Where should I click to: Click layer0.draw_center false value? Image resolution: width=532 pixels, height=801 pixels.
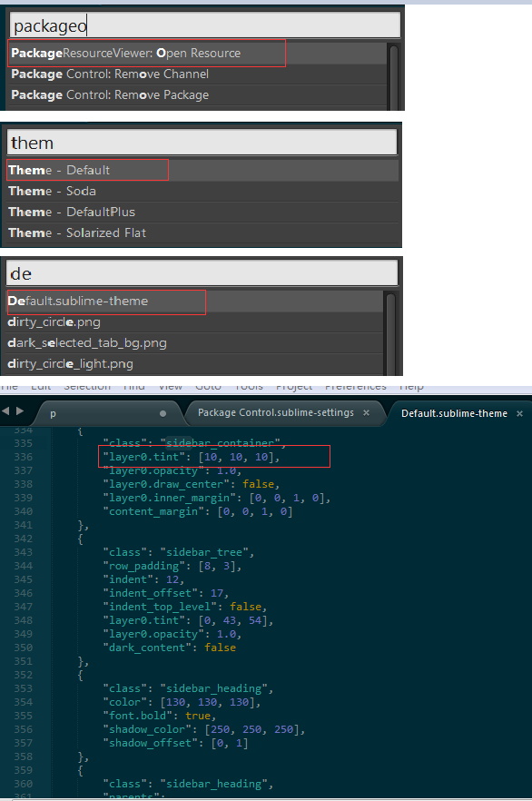261,484
